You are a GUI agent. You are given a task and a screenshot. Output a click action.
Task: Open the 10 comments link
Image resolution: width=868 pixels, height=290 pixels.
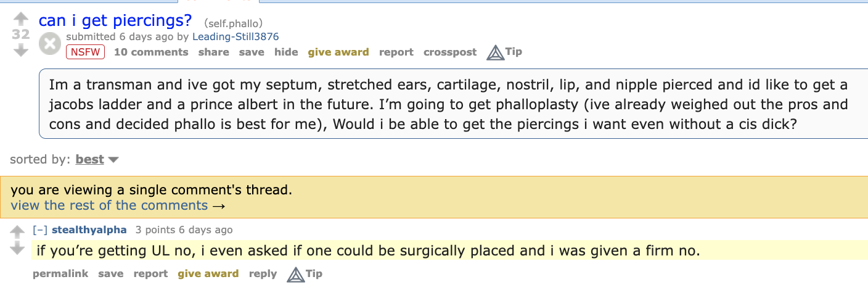point(151,52)
